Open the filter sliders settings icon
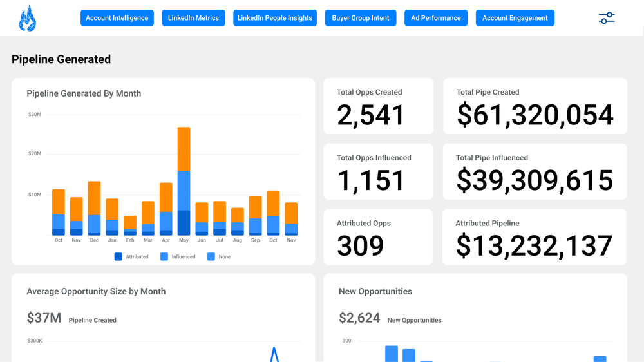Screen dimensions: 644x362 pyautogui.click(x=606, y=18)
